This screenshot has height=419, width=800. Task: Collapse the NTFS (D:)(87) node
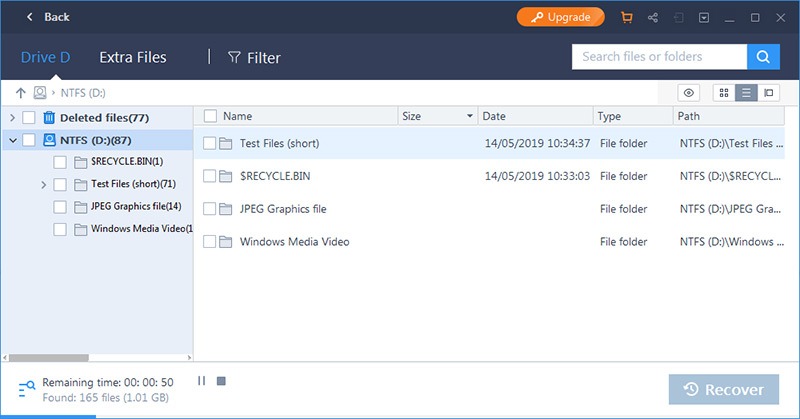(x=13, y=140)
